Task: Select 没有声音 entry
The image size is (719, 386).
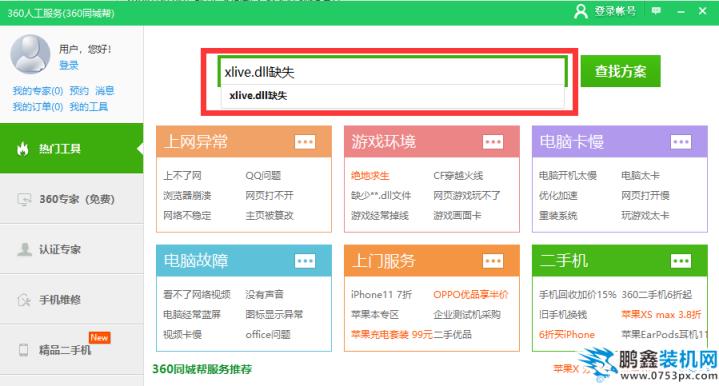Action: tap(264, 295)
